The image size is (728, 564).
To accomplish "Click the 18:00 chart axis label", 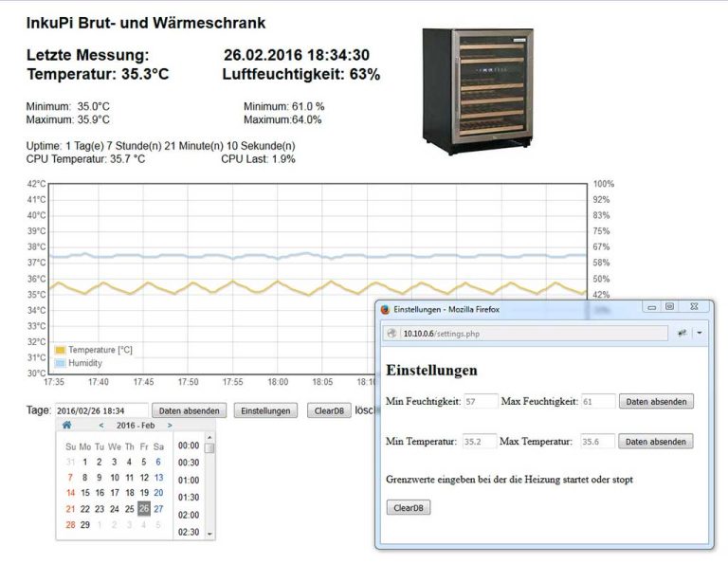I will click(x=278, y=382).
